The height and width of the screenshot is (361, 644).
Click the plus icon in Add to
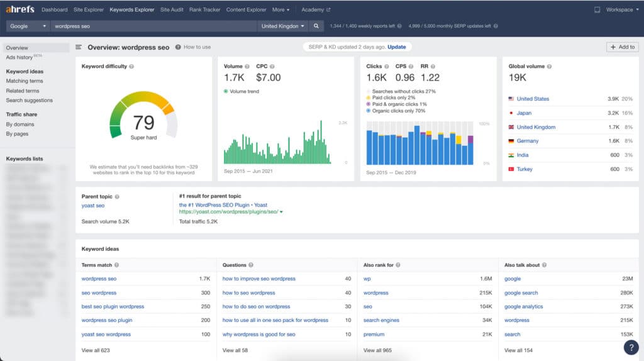point(613,47)
